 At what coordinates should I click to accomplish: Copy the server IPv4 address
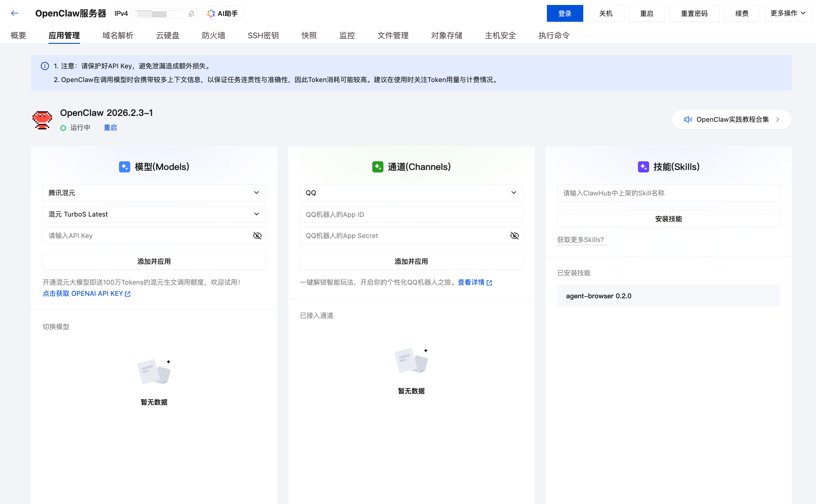pos(191,14)
